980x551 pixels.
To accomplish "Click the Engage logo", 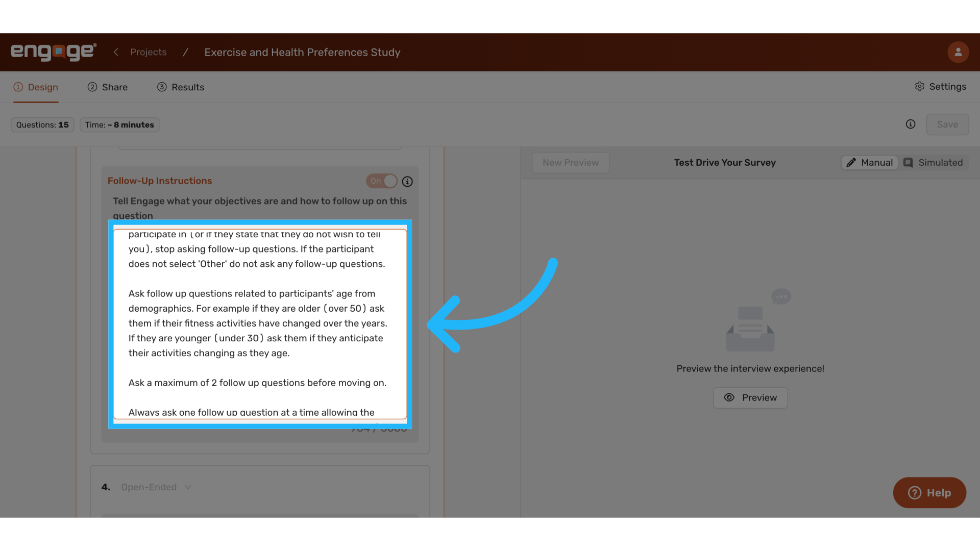I will tap(54, 52).
